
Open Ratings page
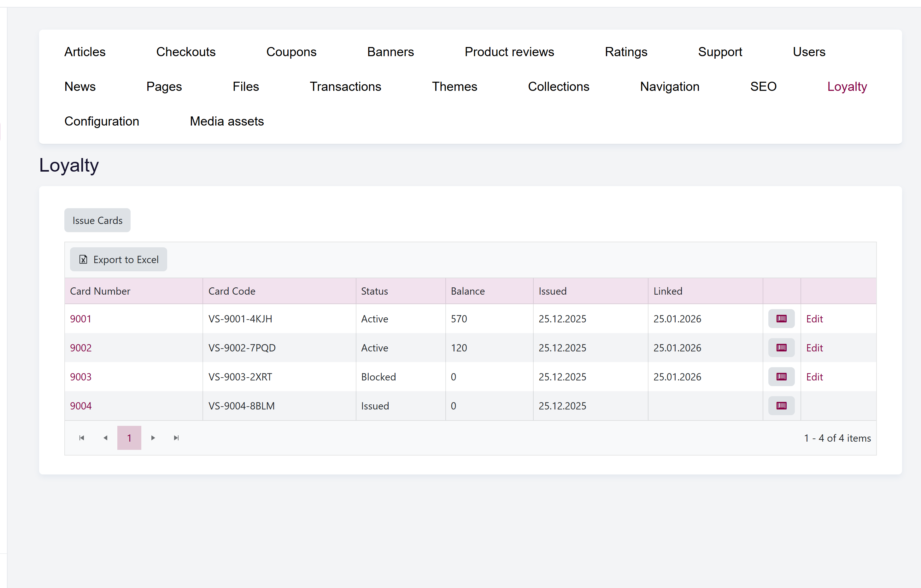[x=626, y=52]
